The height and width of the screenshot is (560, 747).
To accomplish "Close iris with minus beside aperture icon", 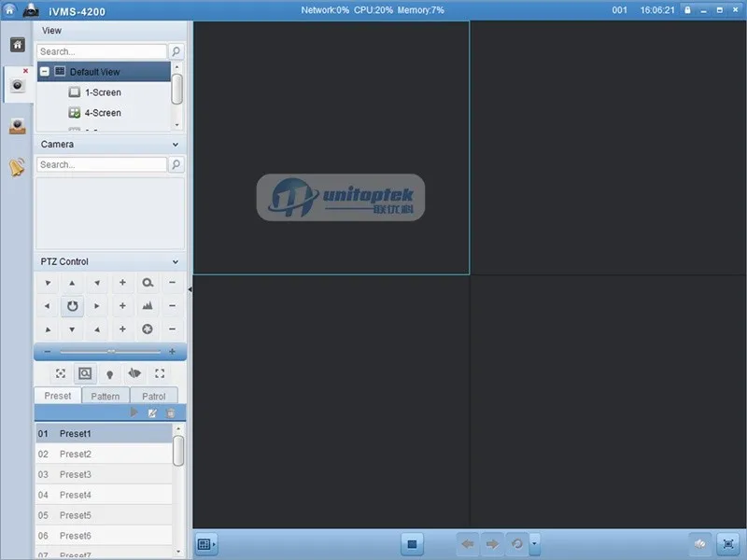I will [172, 329].
